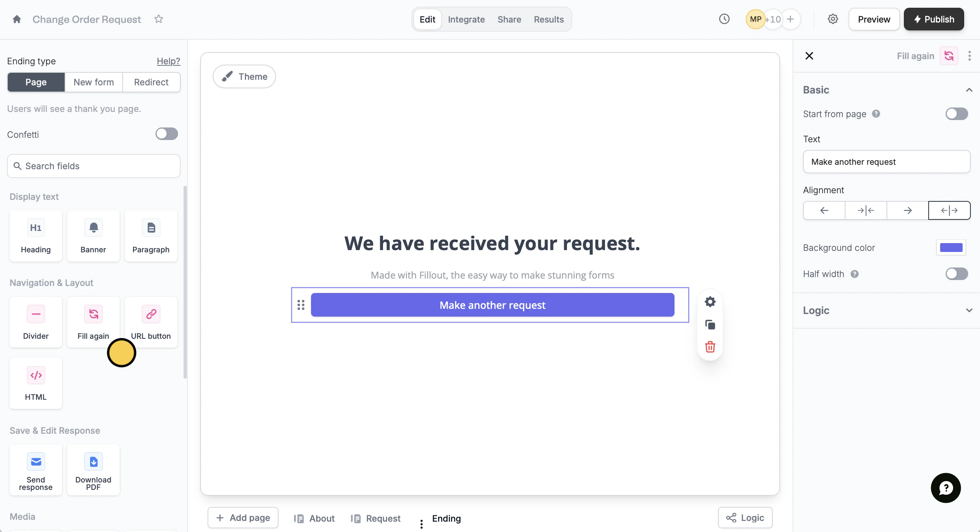Turn on Start from page
Viewport: 980px width, 532px height.
(x=956, y=113)
